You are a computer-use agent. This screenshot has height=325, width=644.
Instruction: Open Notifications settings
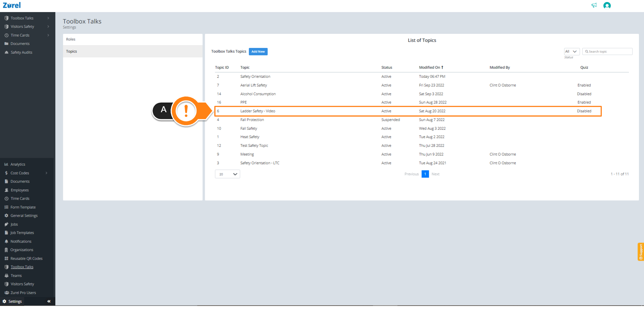pos(21,241)
